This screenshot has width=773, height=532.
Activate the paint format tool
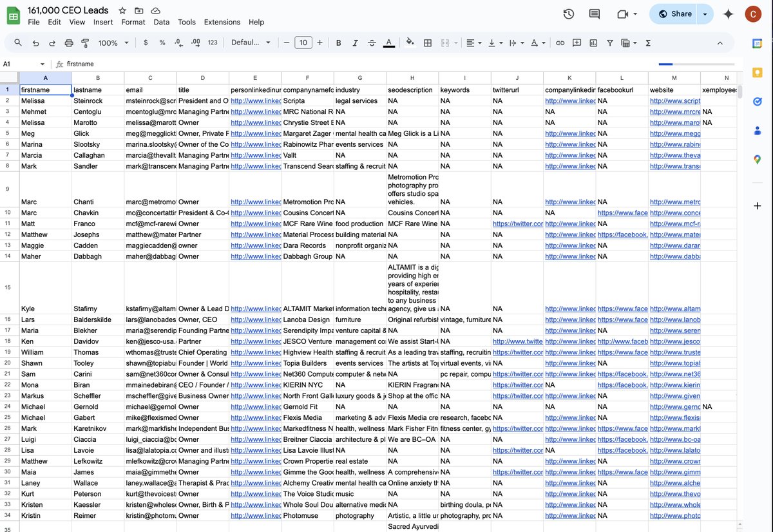point(86,43)
